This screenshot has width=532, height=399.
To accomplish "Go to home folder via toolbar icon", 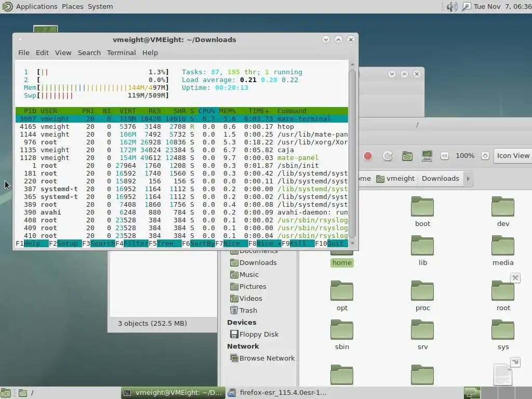I will click(x=407, y=156).
